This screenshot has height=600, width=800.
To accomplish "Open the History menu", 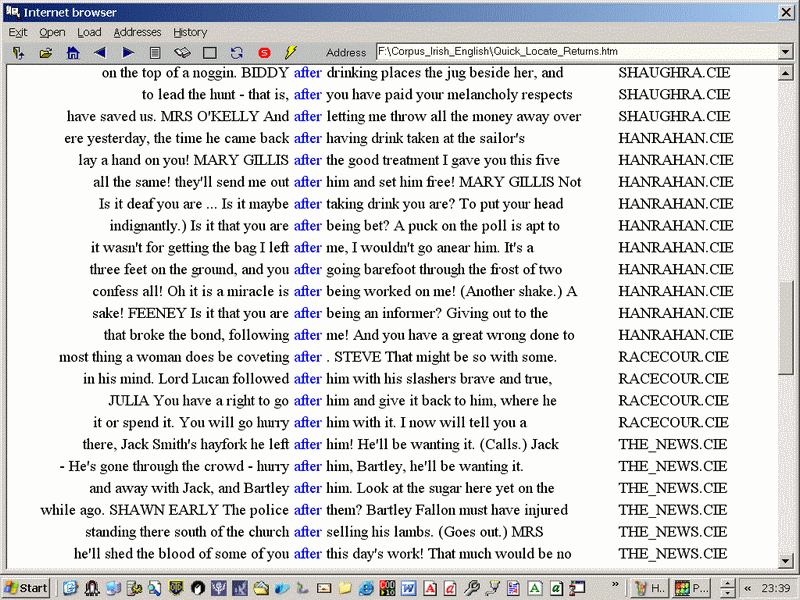I will [x=190, y=32].
